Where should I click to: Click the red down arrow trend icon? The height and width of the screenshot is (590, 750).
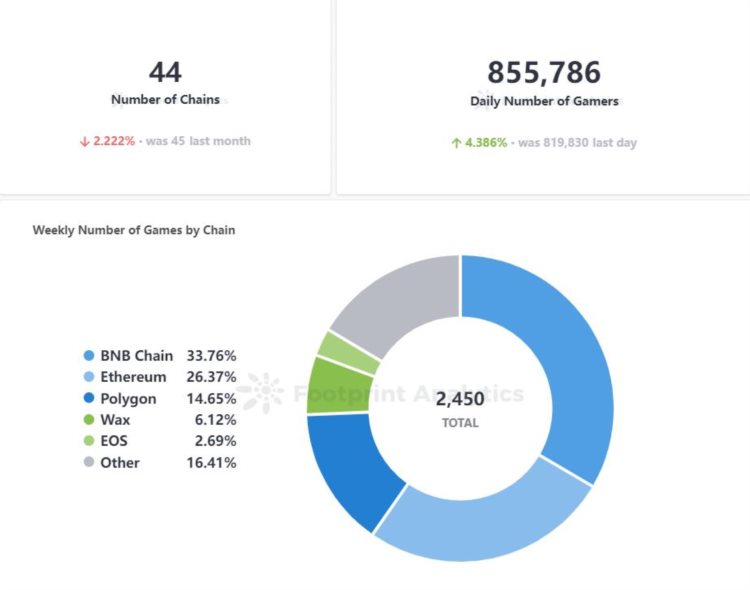pyautogui.click(x=85, y=142)
